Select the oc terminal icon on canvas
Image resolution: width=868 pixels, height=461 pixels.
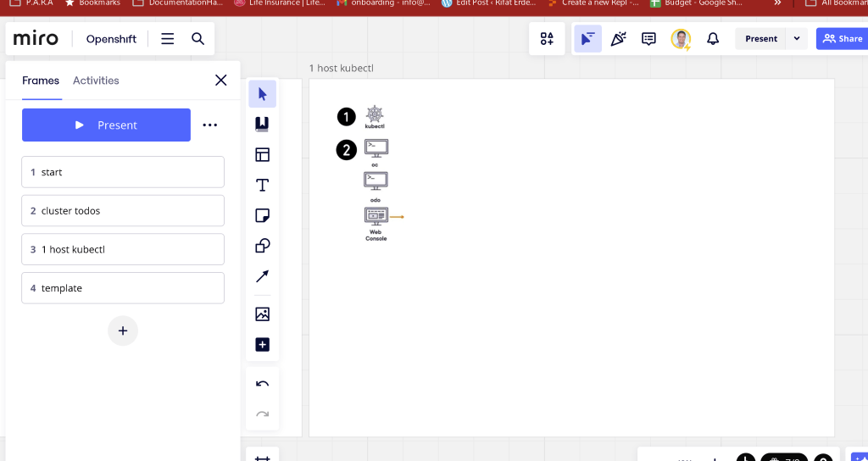(376, 149)
